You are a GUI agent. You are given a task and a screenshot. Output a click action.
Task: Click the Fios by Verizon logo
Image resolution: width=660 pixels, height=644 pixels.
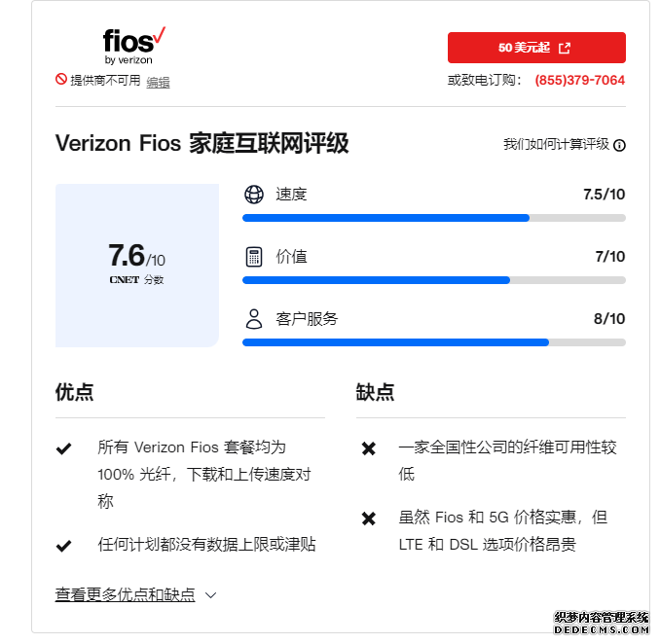pyautogui.click(x=134, y=46)
